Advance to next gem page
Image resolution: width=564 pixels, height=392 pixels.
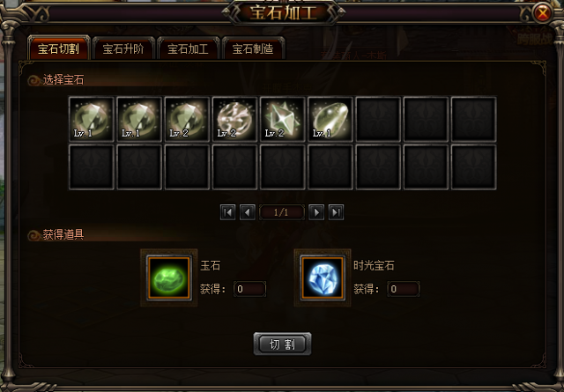pyautogui.click(x=316, y=212)
